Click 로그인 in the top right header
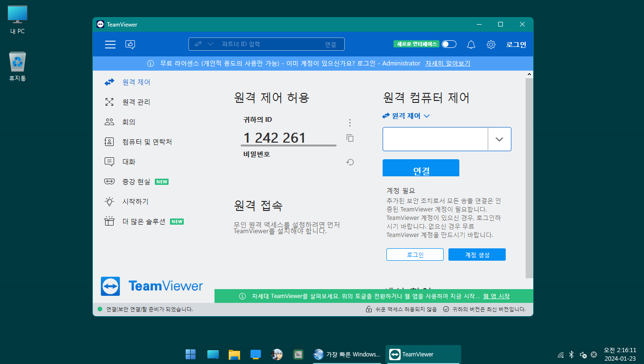644x364 pixels. pyautogui.click(x=516, y=45)
